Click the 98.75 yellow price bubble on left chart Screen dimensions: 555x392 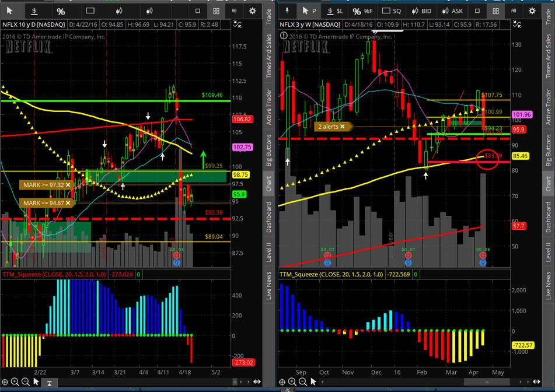pos(240,174)
